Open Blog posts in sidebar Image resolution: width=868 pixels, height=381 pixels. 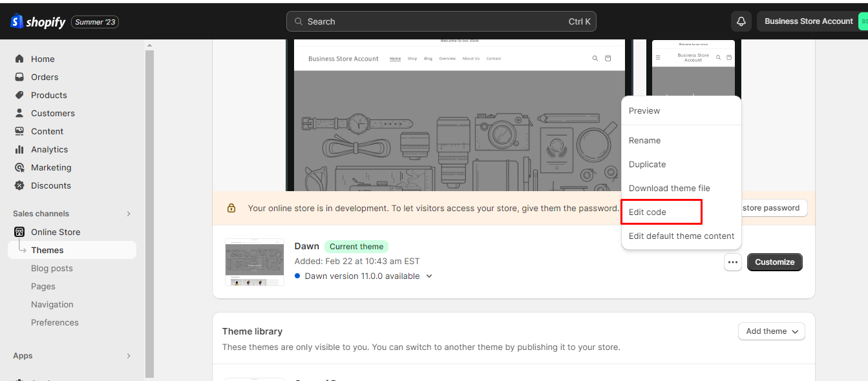(x=52, y=268)
